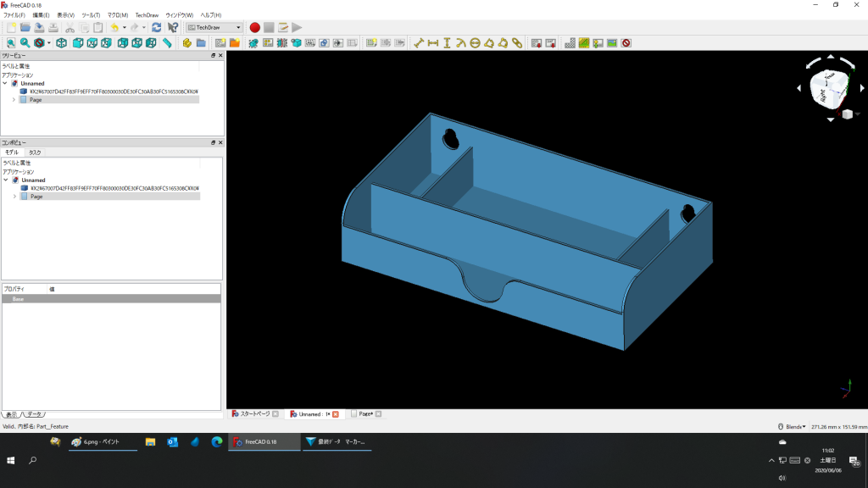
Task: Expand the Page item in the tree view
Action: pos(14,100)
